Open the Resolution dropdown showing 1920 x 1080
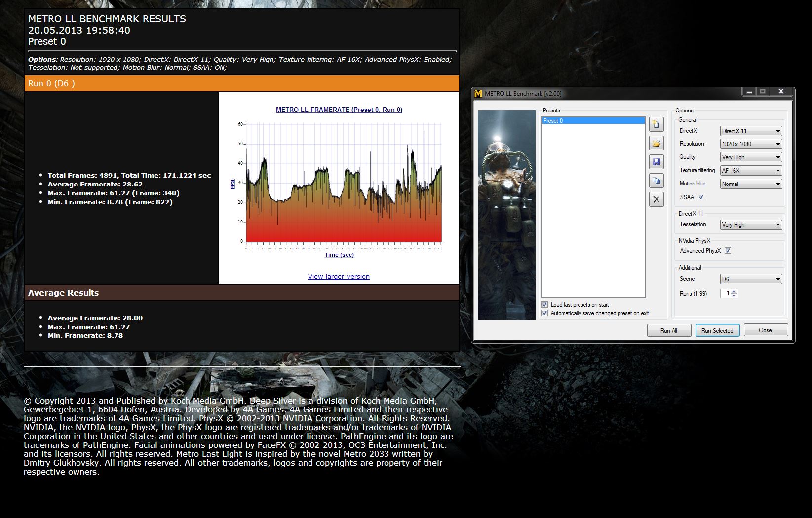Image resolution: width=812 pixels, height=518 pixels. coord(751,144)
